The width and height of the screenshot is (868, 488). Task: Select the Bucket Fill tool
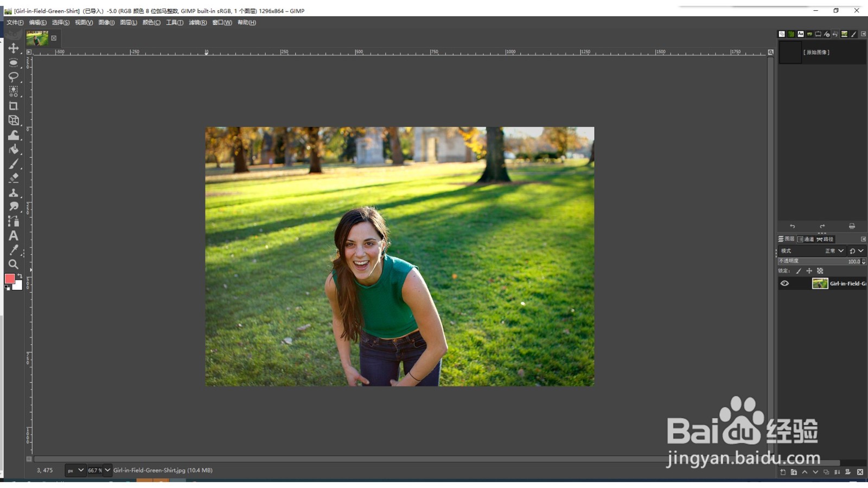[14, 149]
